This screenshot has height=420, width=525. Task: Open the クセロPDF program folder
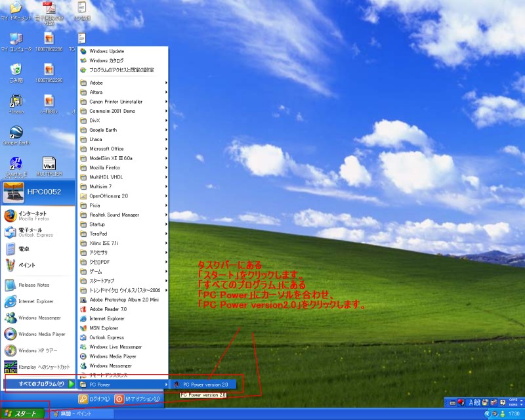(x=123, y=262)
